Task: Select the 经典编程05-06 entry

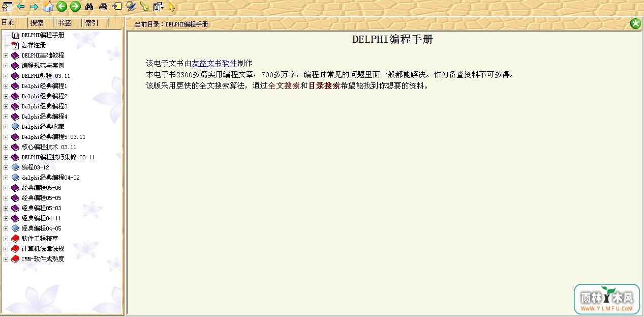Action: coord(41,188)
